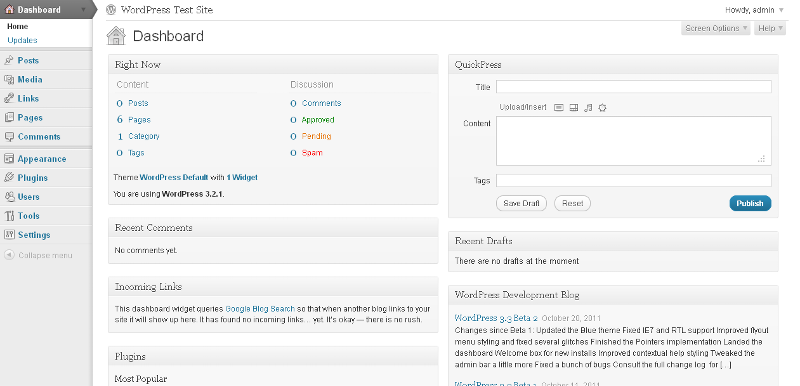
Task: Click into the QuickPress Content textarea
Action: (634, 141)
